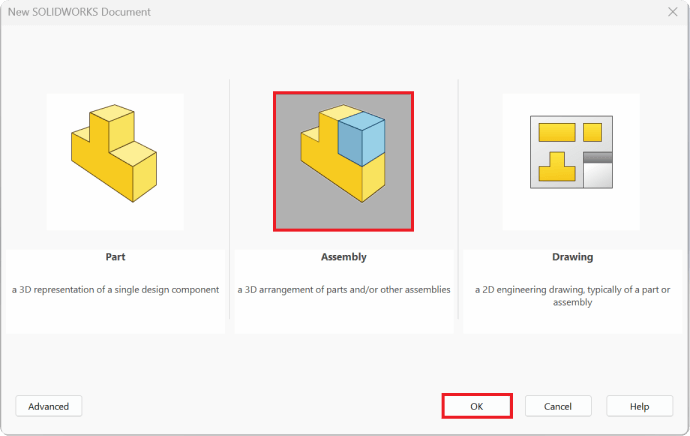690x436 pixels.
Task: Click the 'Drawing' label text
Action: pos(573,257)
